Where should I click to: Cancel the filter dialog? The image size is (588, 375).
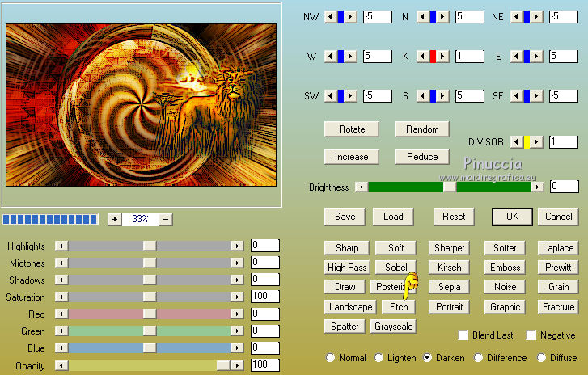point(558,217)
